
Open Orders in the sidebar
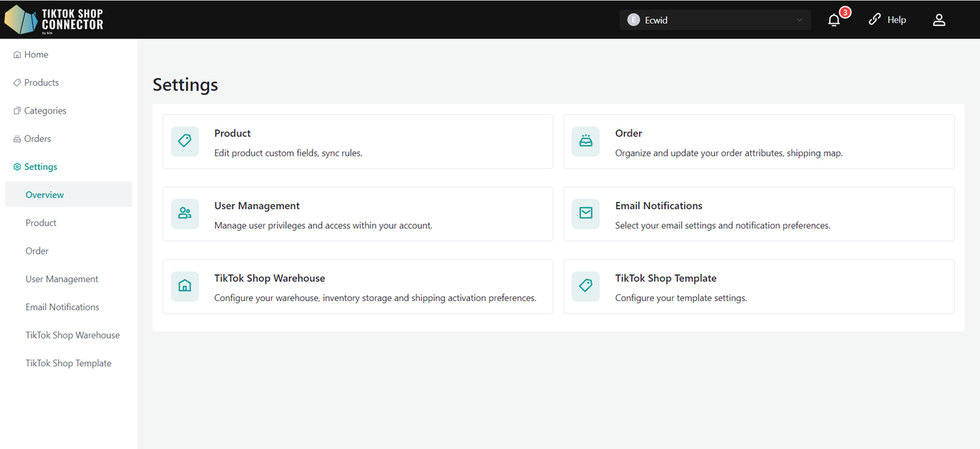(38, 139)
